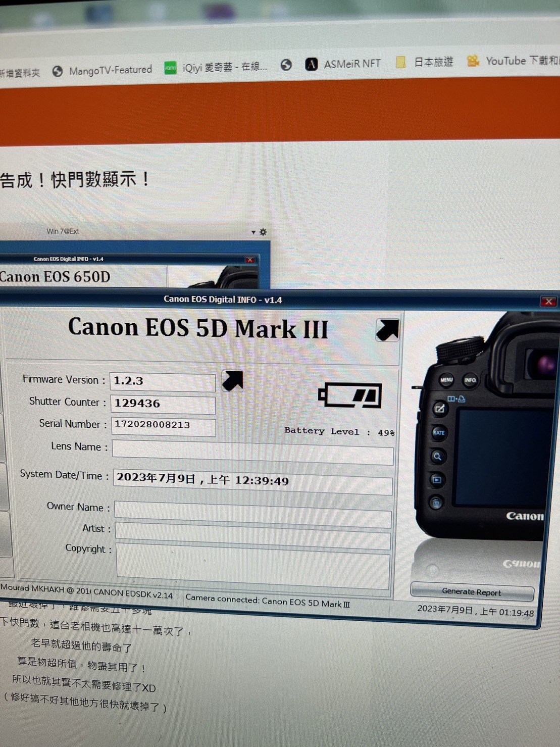The width and height of the screenshot is (560, 747).
Task: Click the Shutter Counter field showing 129436
Action: 163,404
